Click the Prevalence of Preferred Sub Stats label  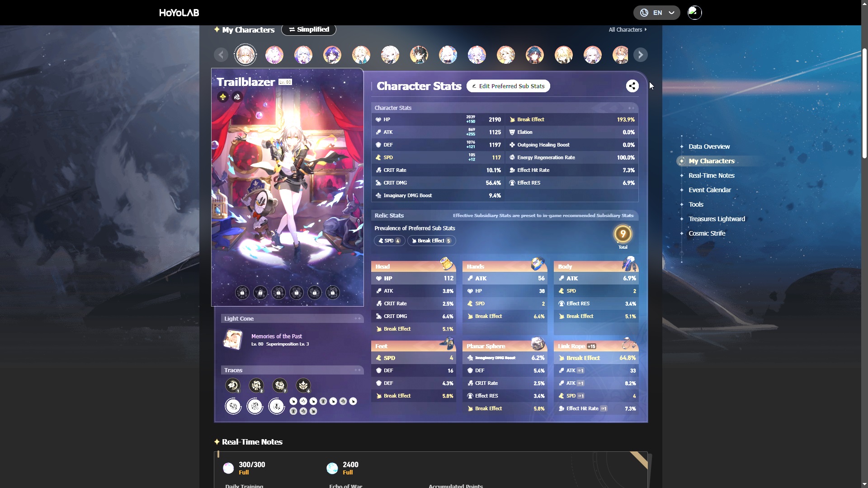(x=415, y=228)
